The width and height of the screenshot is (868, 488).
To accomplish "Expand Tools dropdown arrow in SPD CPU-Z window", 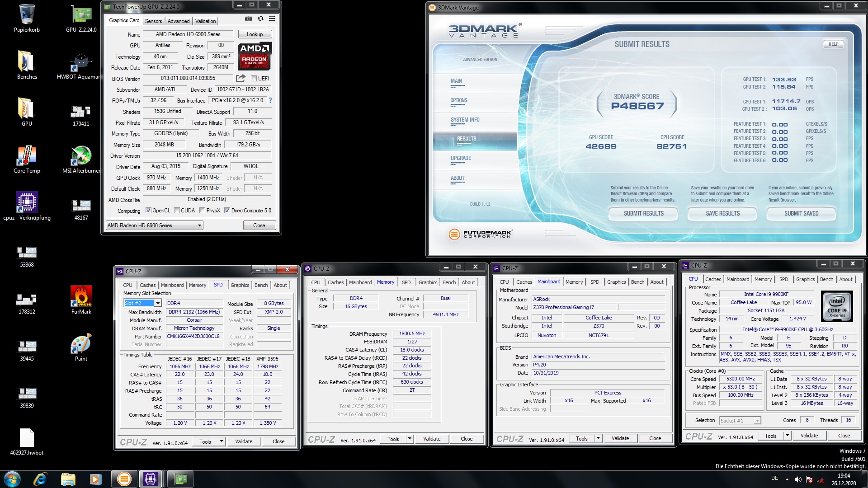I will click(222, 441).
